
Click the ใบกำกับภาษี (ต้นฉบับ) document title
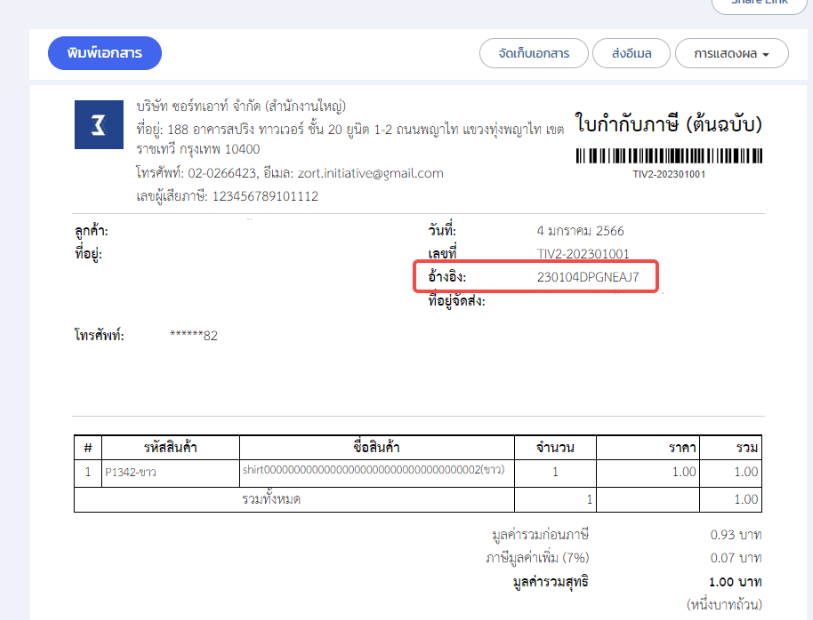pyautogui.click(x=669, y=125)
